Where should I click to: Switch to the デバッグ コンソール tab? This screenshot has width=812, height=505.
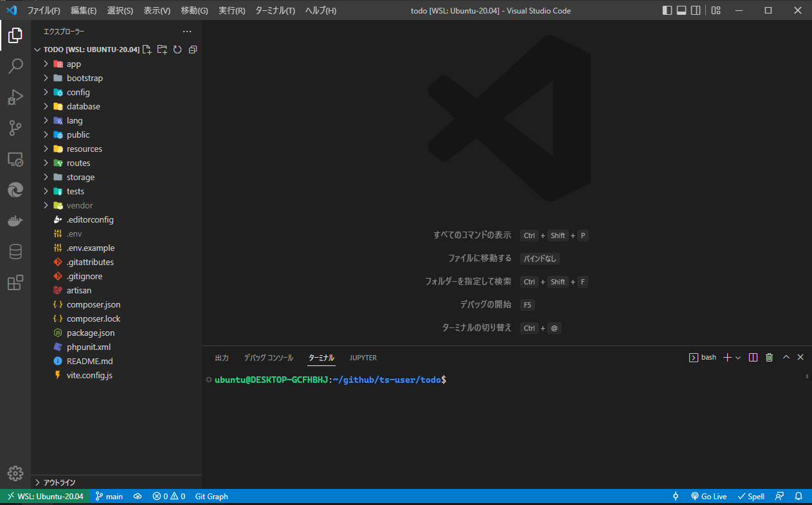[269, 357]
